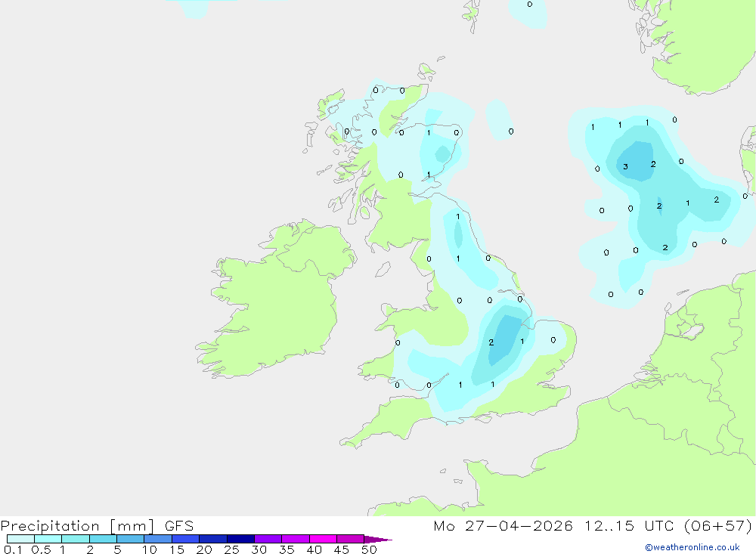Click the '45' legend scale label
This screenshot has width=756, height=554.
342,549
